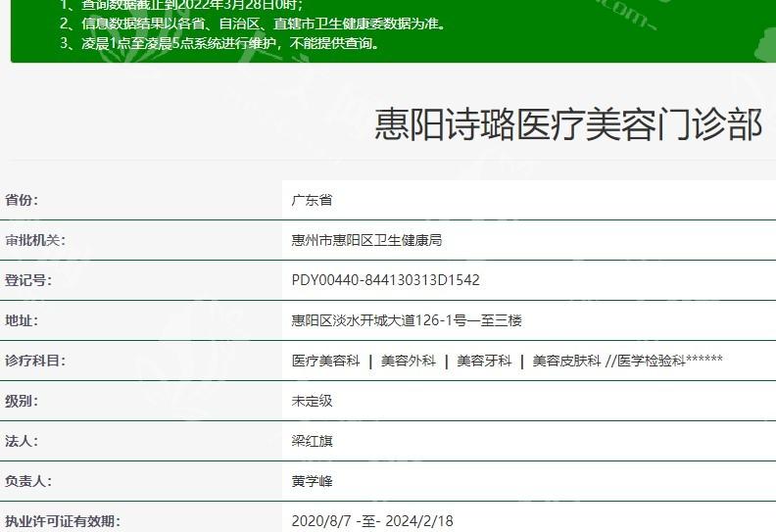The height and width of the screenshot is (532, 776).
Task: Select the 级别 label
Action: tap(22, 401)
